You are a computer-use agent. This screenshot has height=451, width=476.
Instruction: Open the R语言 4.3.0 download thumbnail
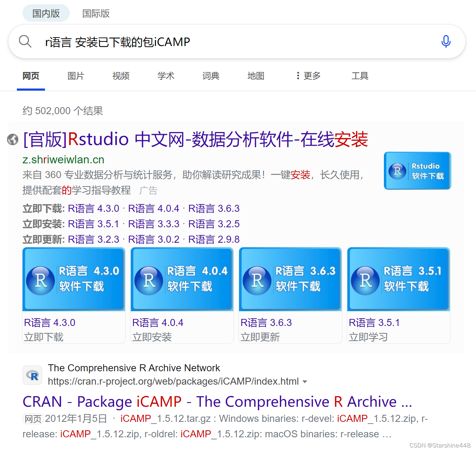pyautogui.click(x=73, y=279)
